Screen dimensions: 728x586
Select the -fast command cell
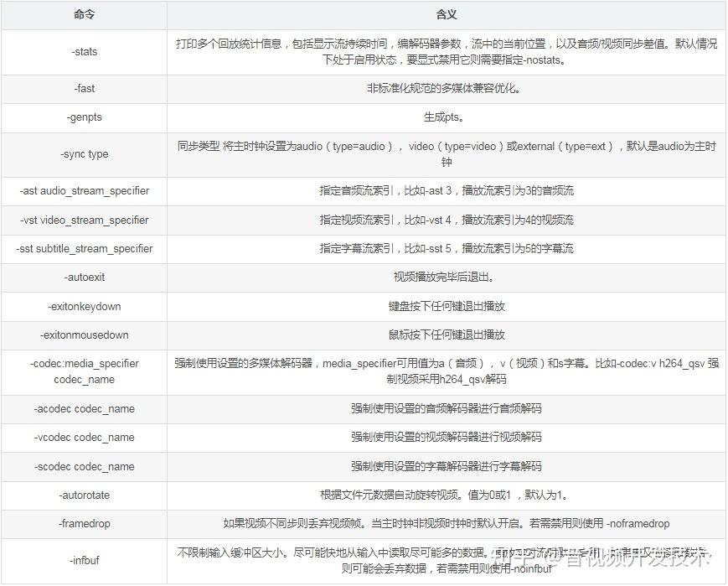pos(84,89)
